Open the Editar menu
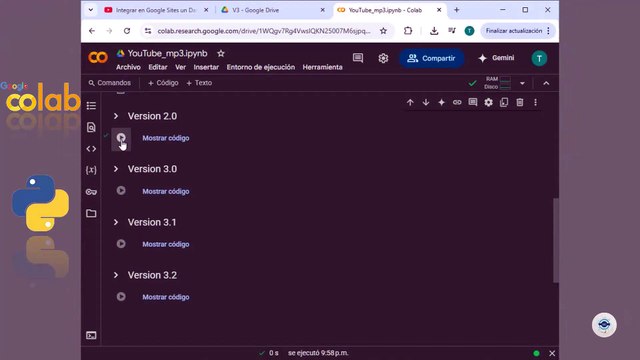 pyautogui.click(x=158, y=67)
